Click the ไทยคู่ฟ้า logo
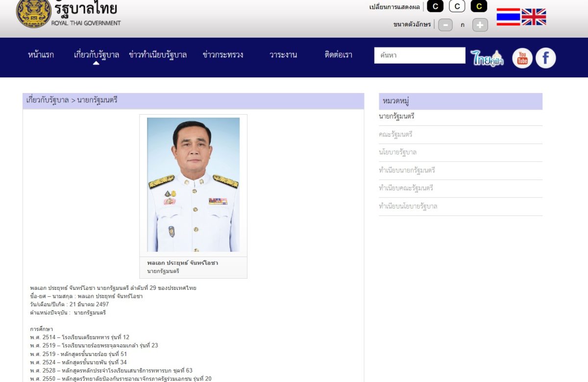The width and height of the screenshot is (588, 382). (x=487, y=58)
